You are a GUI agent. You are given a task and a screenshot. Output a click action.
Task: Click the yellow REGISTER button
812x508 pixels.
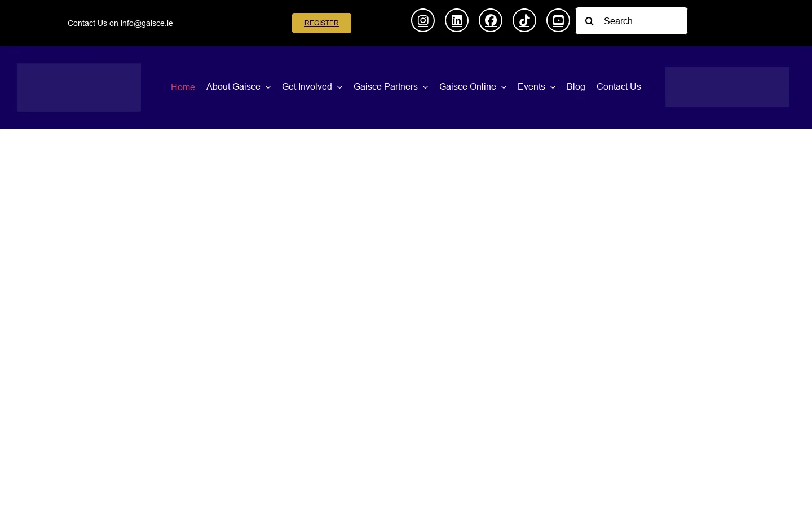pyautogui.click(x=321, y=23)
